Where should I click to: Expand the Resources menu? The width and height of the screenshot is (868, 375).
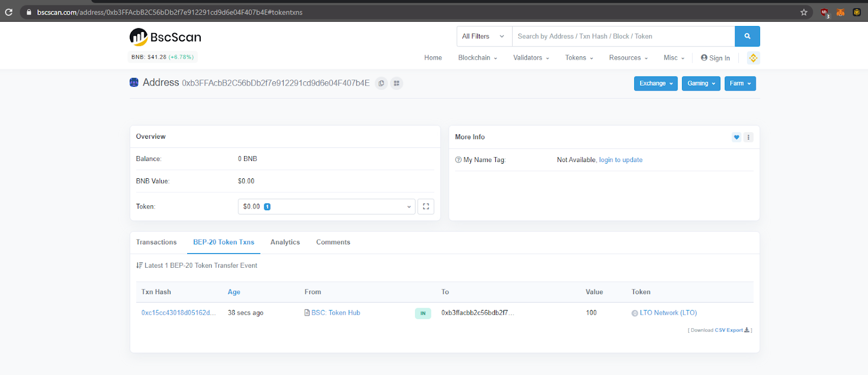[628, 58]
